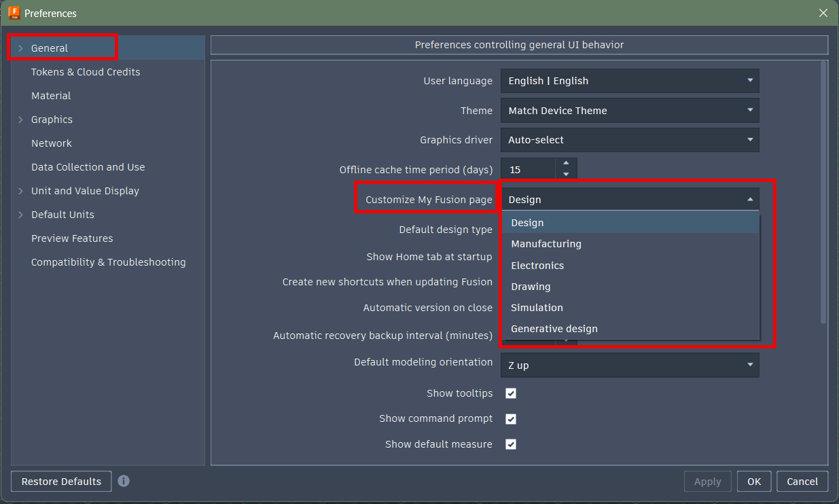Screen dimensions: 839x504
Task: Click the Automatic version on close label
Action: pyautogui.click(x=428, y=308)
